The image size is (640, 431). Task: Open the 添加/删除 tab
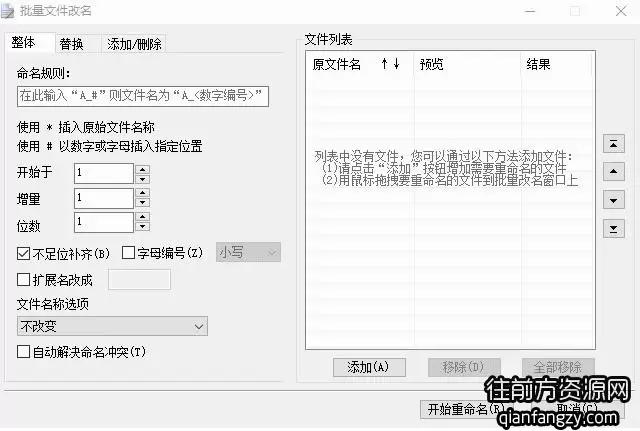coord(134,44)
